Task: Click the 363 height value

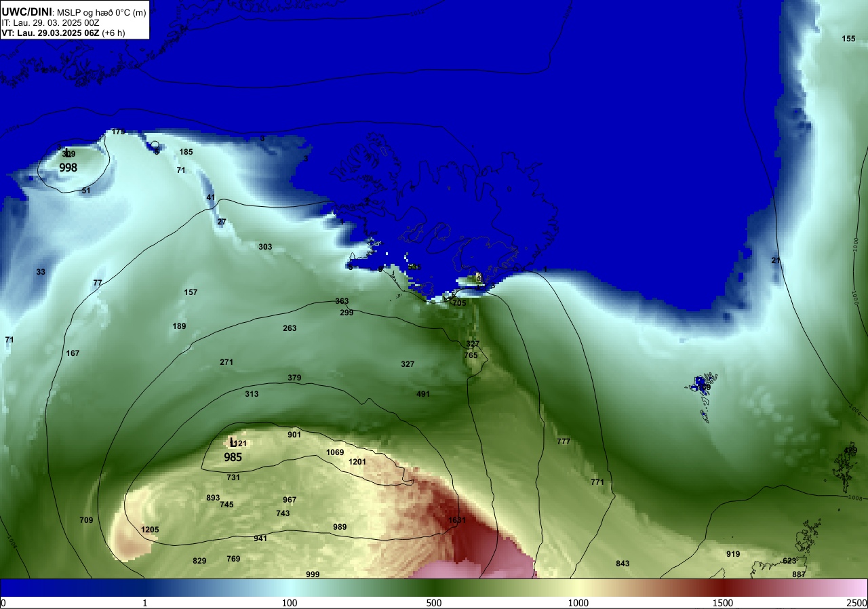Action: (x=342, y=301)
